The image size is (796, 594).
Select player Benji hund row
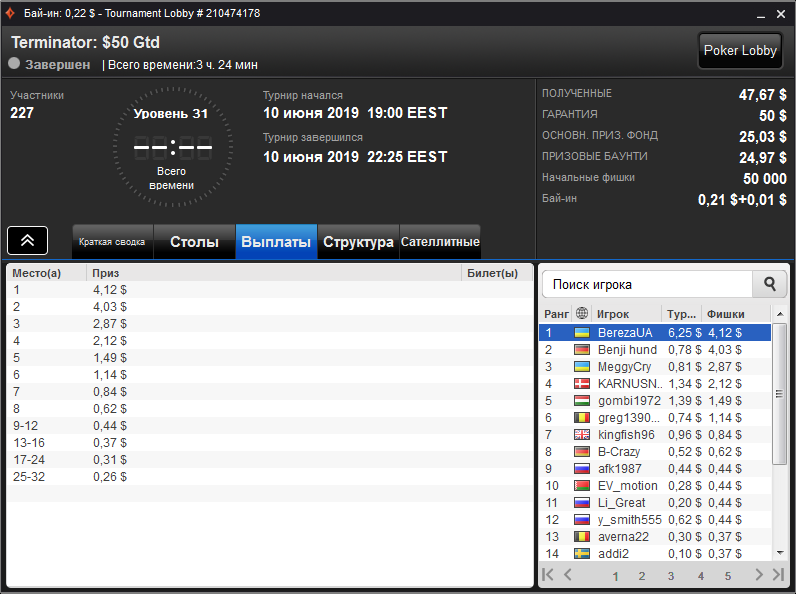pos(655,350)
